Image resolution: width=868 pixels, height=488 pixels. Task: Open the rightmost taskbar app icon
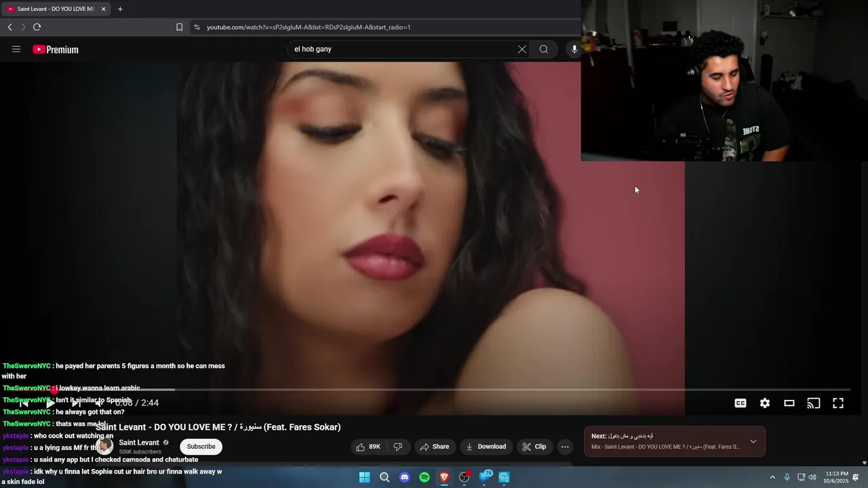click(x=505, y=477)
